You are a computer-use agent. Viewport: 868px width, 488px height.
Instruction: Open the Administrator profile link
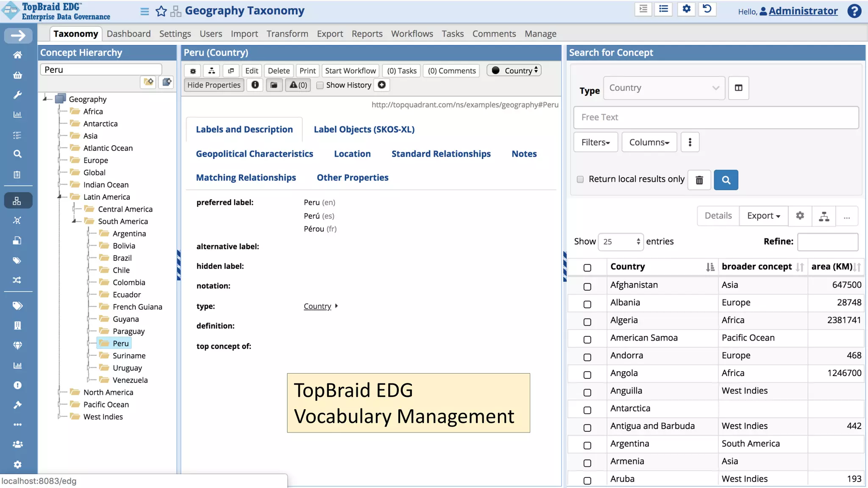tap(803, 11)
